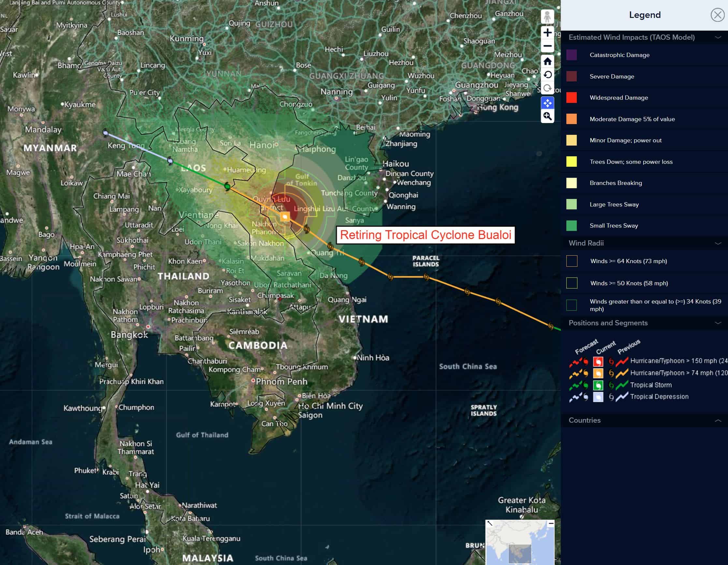Zoom in with the plus button

[x=547, y=33]
